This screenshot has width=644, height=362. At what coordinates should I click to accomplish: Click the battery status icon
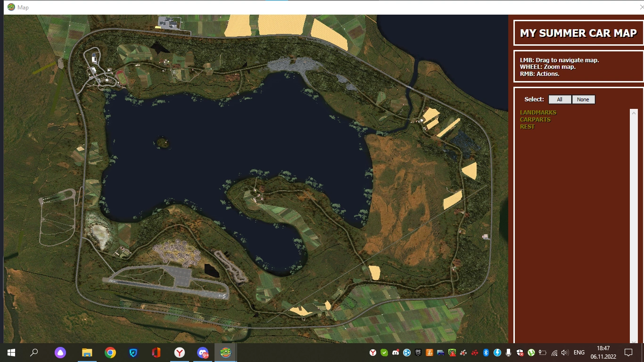point(543,353)
